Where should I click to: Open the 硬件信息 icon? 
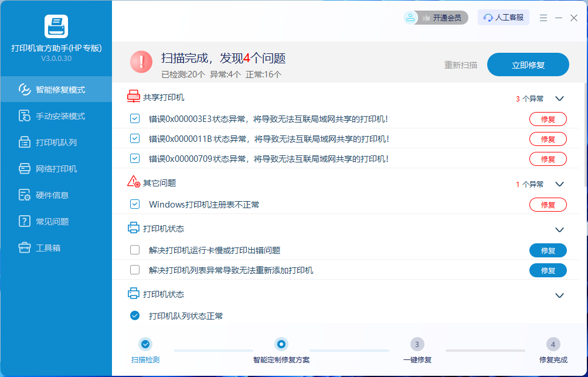click(25, 195)
